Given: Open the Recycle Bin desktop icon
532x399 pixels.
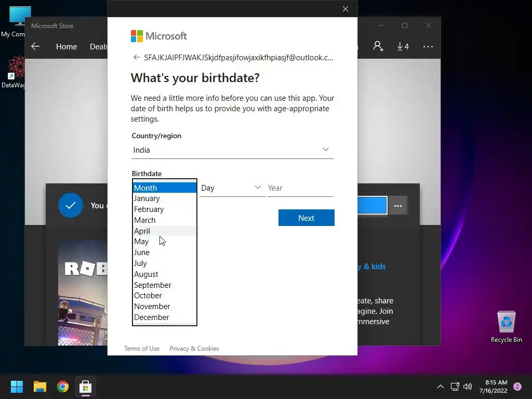Looking at the screenshot, I should click(506, 326).
